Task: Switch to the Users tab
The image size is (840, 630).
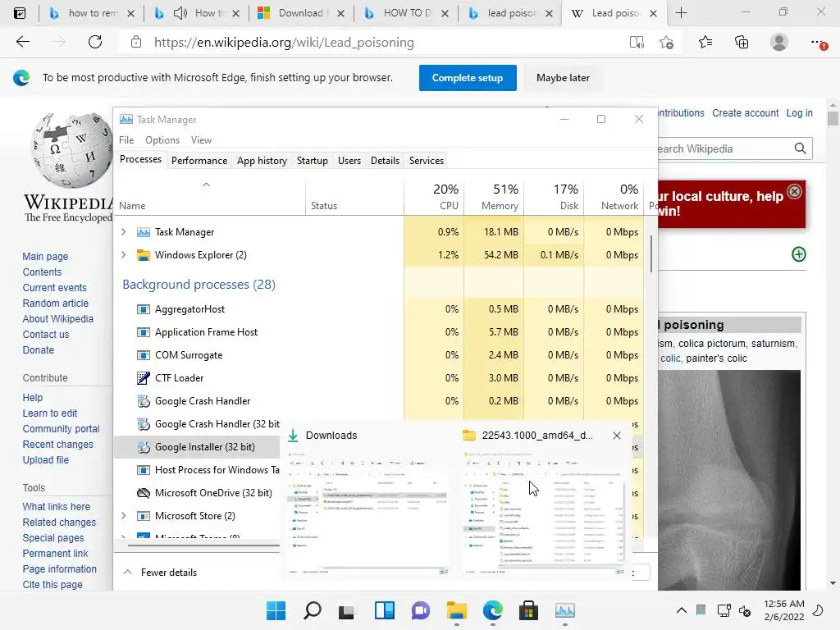Action: point(349,161)
